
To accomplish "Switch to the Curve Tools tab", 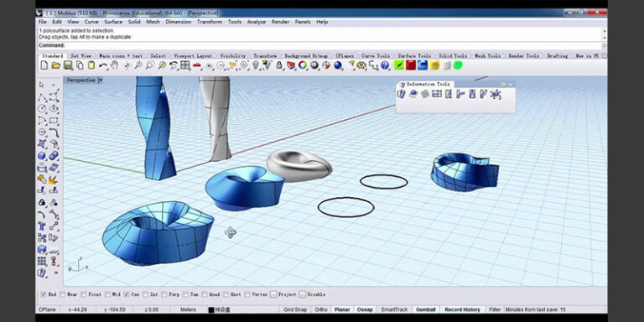I will click(376, 56).
